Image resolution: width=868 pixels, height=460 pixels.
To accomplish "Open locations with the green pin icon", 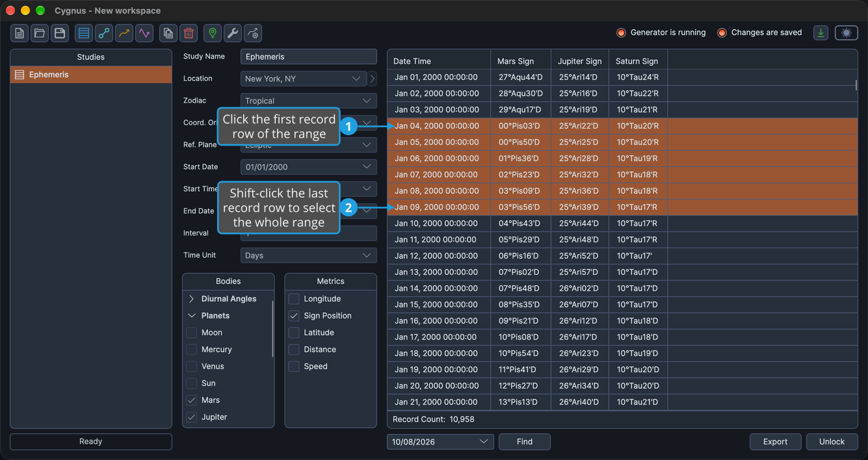I will tap(213, 33).
